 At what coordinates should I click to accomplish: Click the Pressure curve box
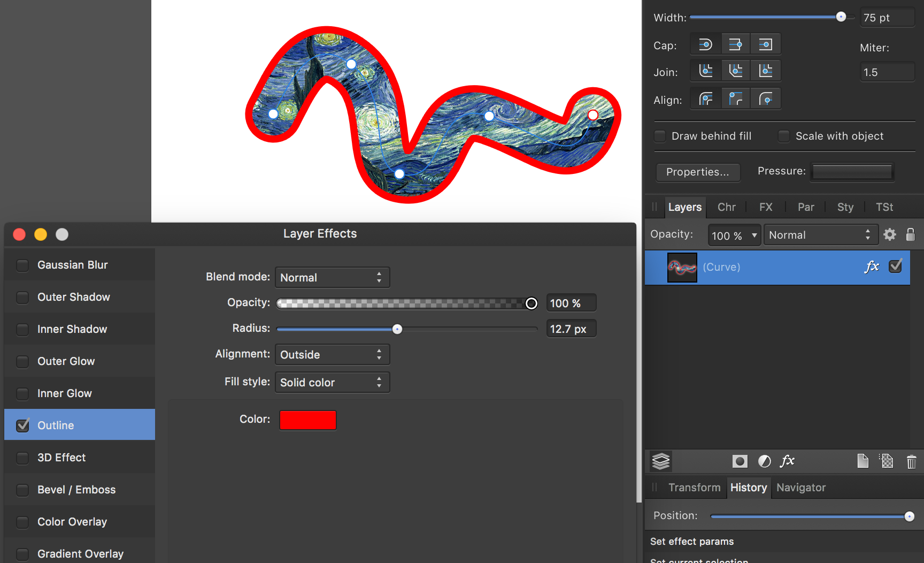pos(852,172)
